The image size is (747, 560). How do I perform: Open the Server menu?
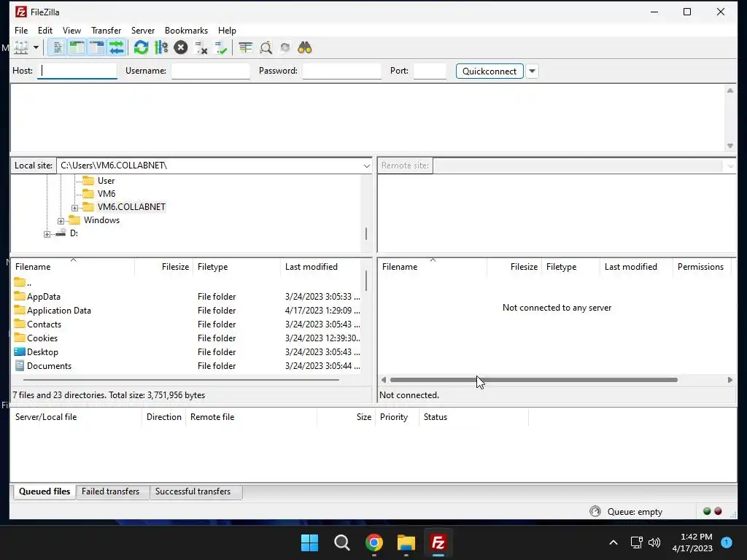pos(143,31)
